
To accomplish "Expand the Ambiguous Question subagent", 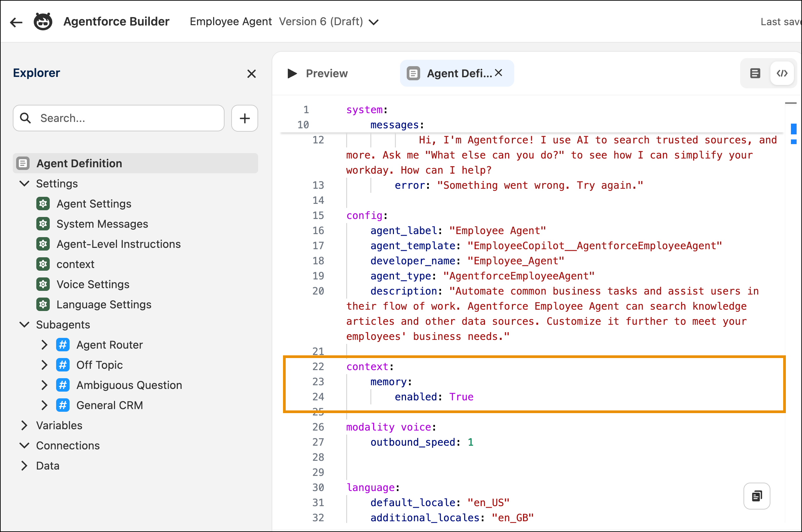I will pyautogui.click(x=44, y=385).
